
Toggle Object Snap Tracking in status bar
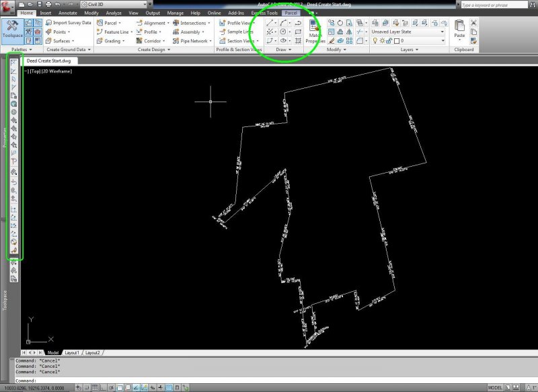click(137, 388)
